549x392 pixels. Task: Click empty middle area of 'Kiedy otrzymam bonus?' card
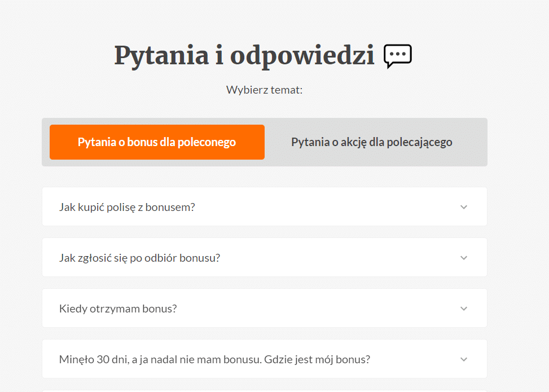[315, 309]
